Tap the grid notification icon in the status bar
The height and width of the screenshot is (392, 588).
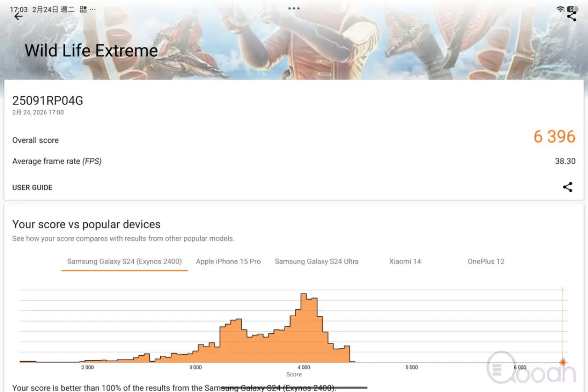pyautogui.click(x=83, y=9)
